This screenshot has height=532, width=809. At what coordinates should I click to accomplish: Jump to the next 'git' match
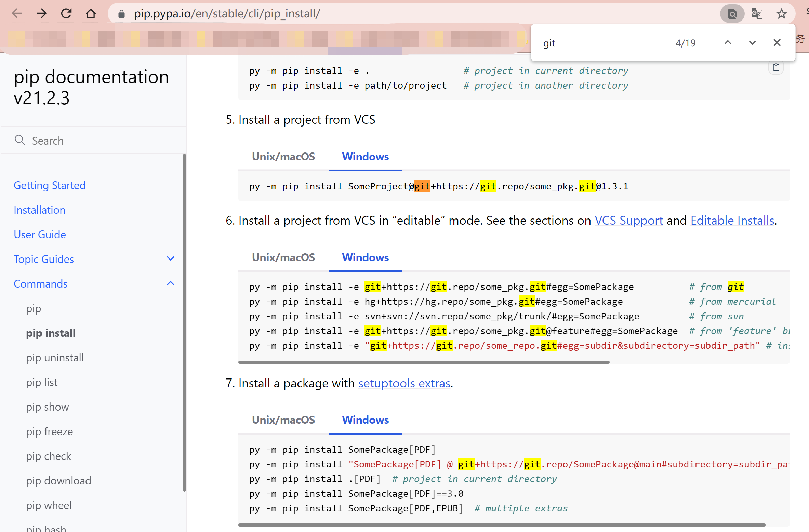(752, 42)
